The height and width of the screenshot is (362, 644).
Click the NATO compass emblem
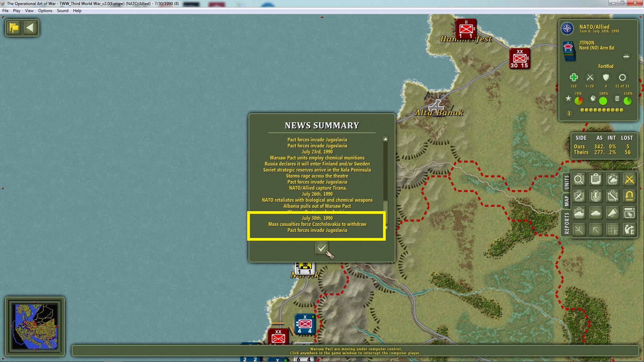coord(567,28)
